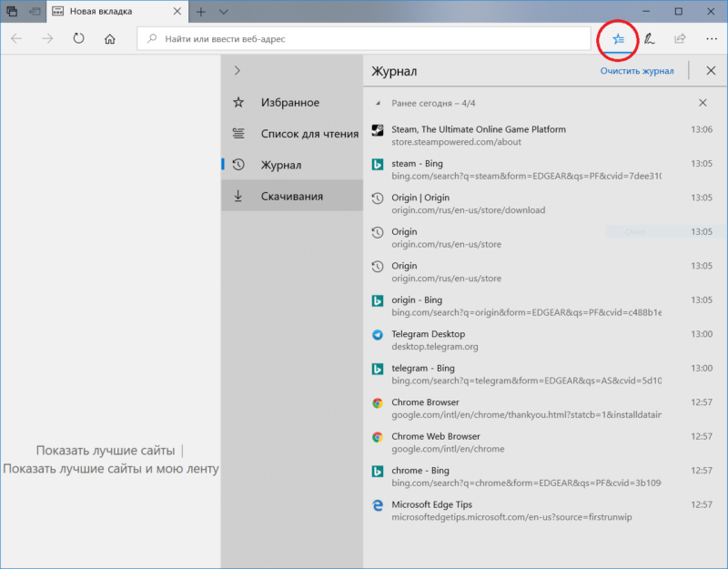
Task: Click Bing favicon beside origin - Bing
Action: pos(378,300)
